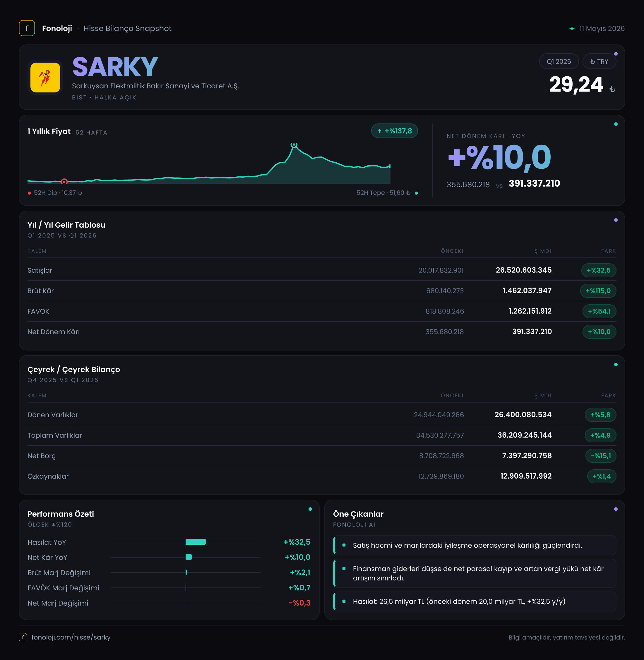This screenshot has height=660, width=644.
Task: Click the SARKY ticker title
Action: [x=115, y=67]
